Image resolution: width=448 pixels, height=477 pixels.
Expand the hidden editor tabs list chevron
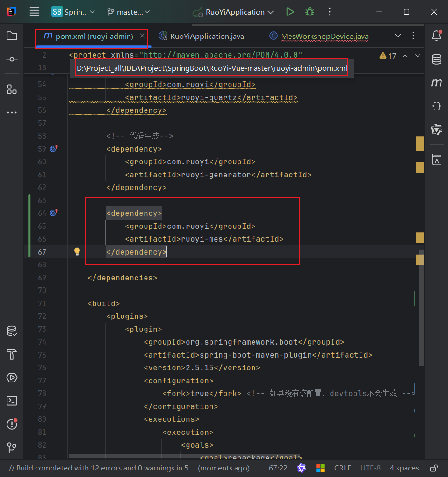[398, 36]
